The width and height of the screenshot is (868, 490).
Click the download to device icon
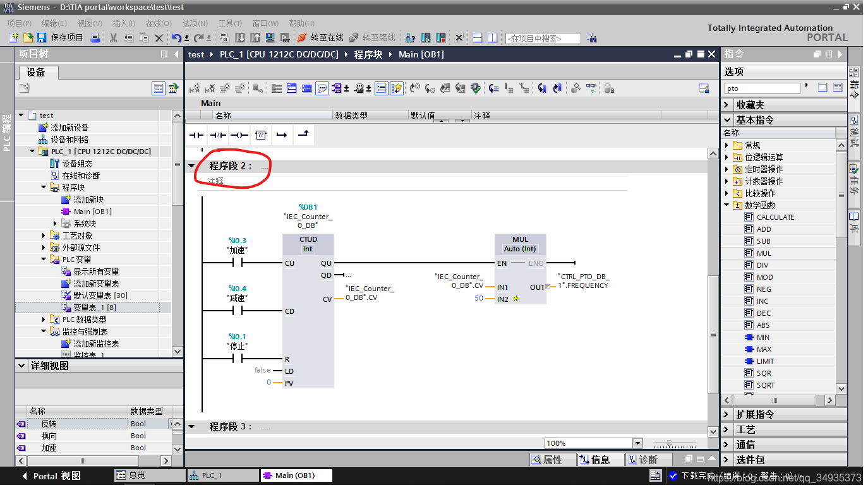point(240,38)
